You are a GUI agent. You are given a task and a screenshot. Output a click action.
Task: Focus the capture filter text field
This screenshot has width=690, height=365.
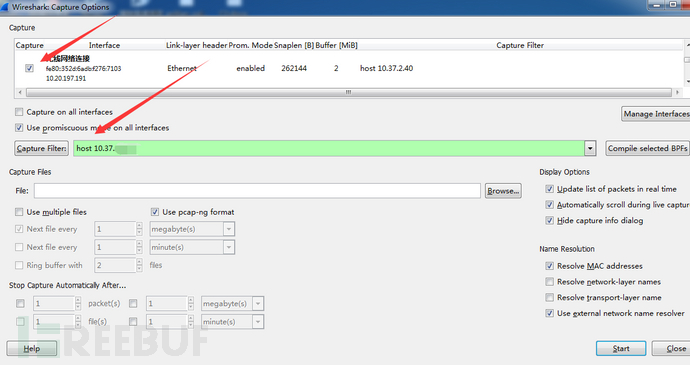[329, 148]
